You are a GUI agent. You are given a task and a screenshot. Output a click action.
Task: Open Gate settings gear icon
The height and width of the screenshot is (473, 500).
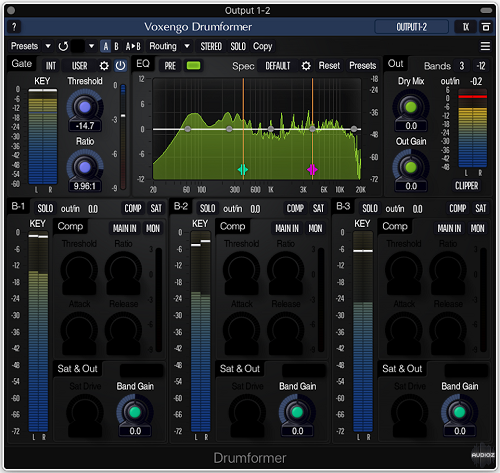tap(104, 66)
